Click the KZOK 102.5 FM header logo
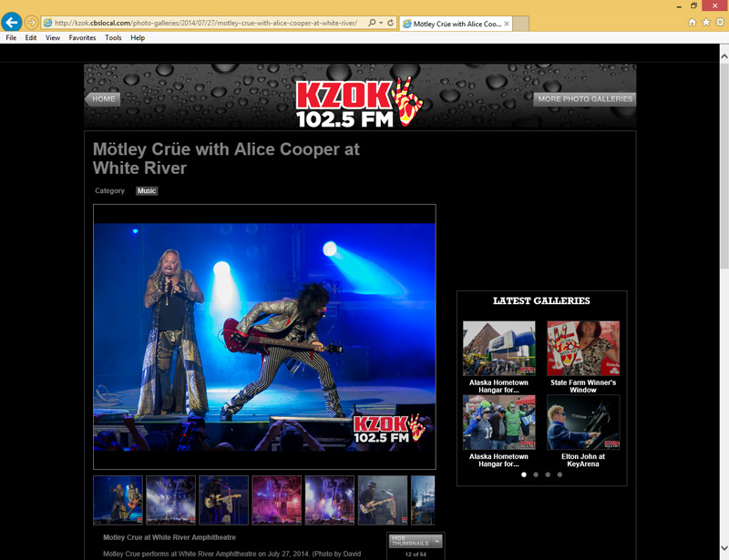The image size is (729, 560). (x=359, y=102)
